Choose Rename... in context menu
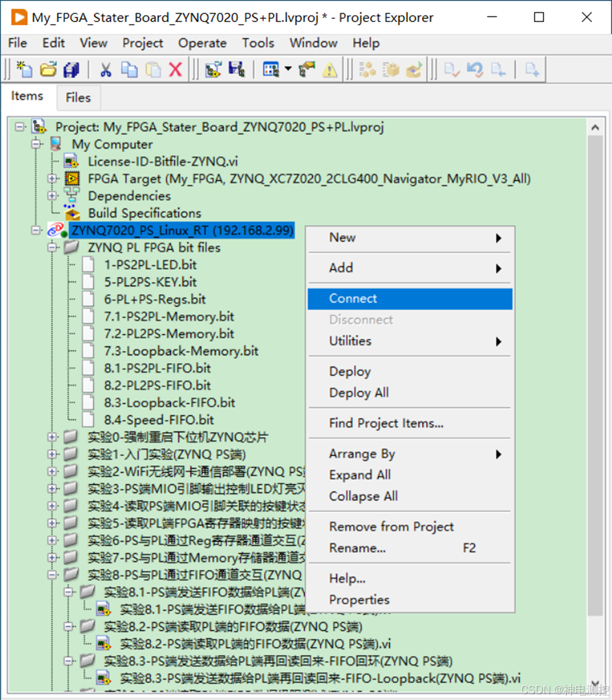 [410, 548]
